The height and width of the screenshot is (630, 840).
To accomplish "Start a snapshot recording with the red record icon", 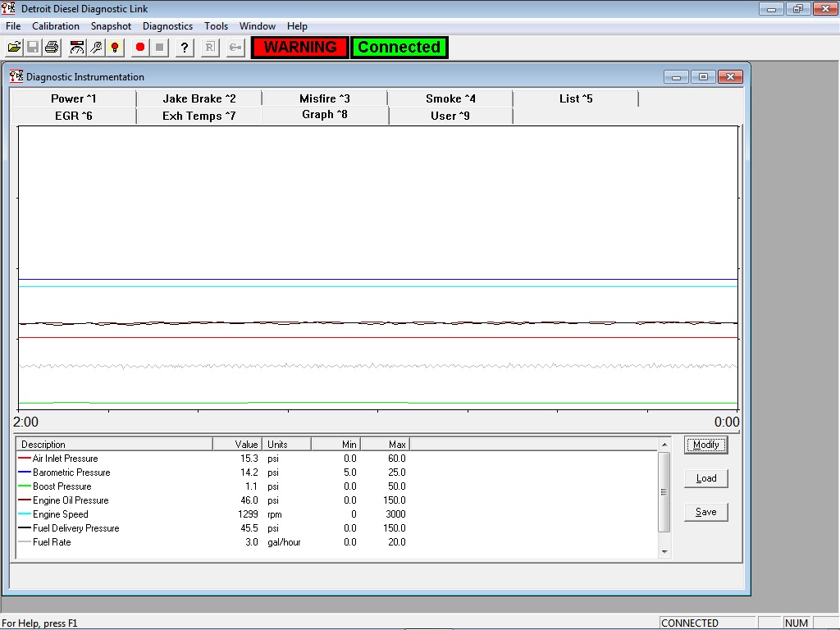I will [139, 47].
